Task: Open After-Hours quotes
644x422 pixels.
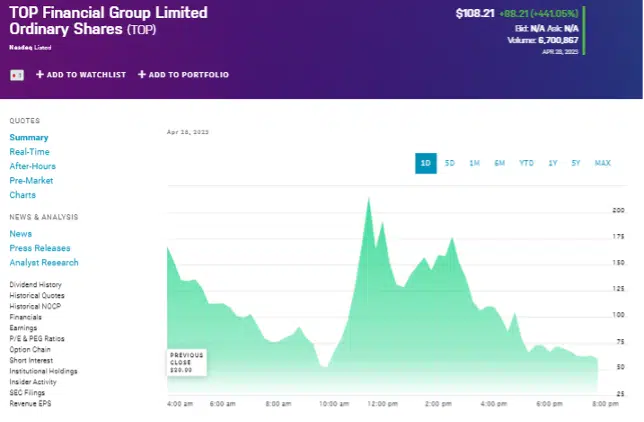Action: 32,166
